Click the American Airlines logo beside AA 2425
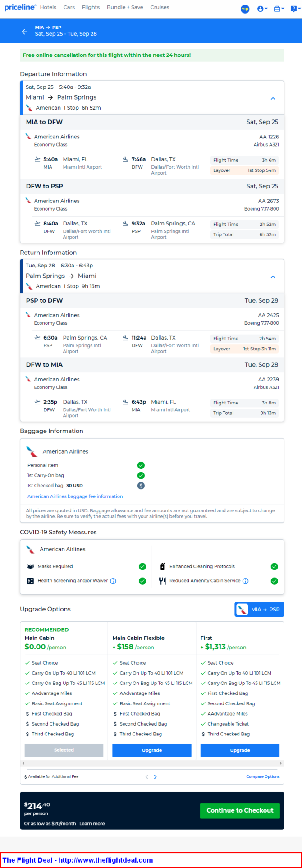The height and width of the screenshot is (868, 302). pos(28,315)
